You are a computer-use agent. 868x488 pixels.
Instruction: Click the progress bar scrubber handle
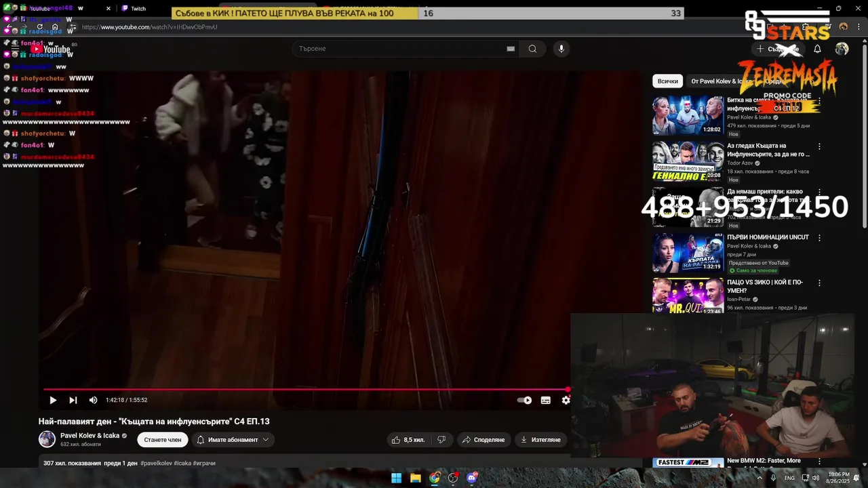[568, 389]
